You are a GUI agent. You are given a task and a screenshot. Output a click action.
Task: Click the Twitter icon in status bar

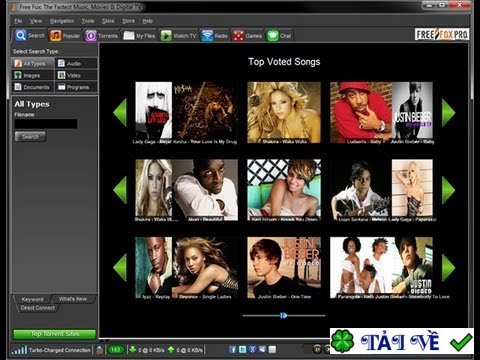243,349
